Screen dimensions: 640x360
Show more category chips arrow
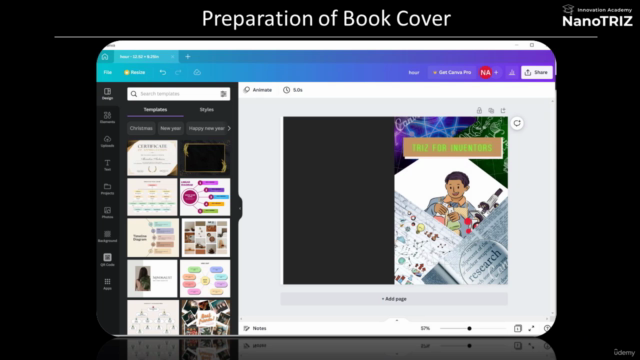(x=229, y=128)
